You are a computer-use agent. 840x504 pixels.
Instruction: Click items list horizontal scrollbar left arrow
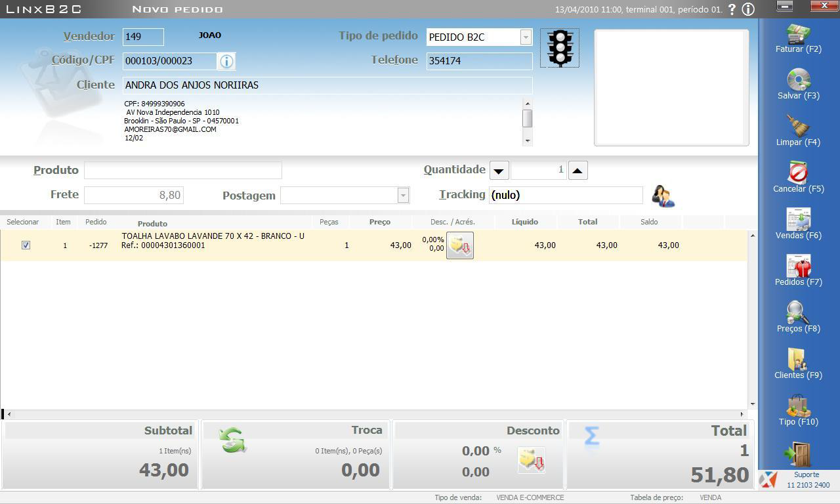(x=9, y=414)
